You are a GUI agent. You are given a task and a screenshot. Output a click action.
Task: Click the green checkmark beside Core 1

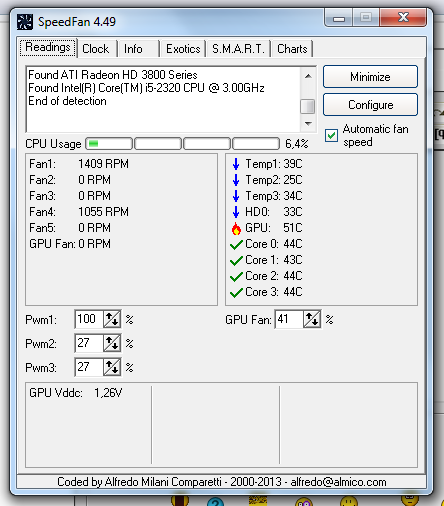point(236,261)
